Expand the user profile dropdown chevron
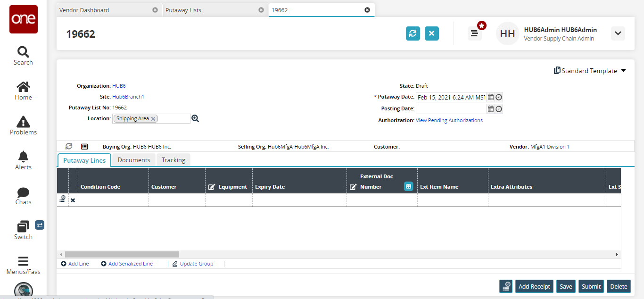The height and width of the screenshot is (299, 644). (618, 33)
